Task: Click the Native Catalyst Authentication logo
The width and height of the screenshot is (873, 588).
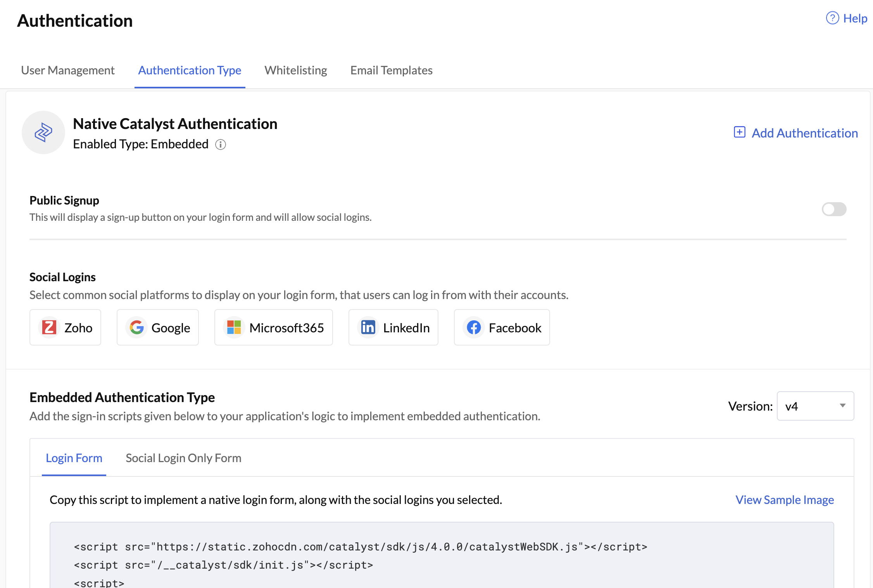Action: click(43, 132)
